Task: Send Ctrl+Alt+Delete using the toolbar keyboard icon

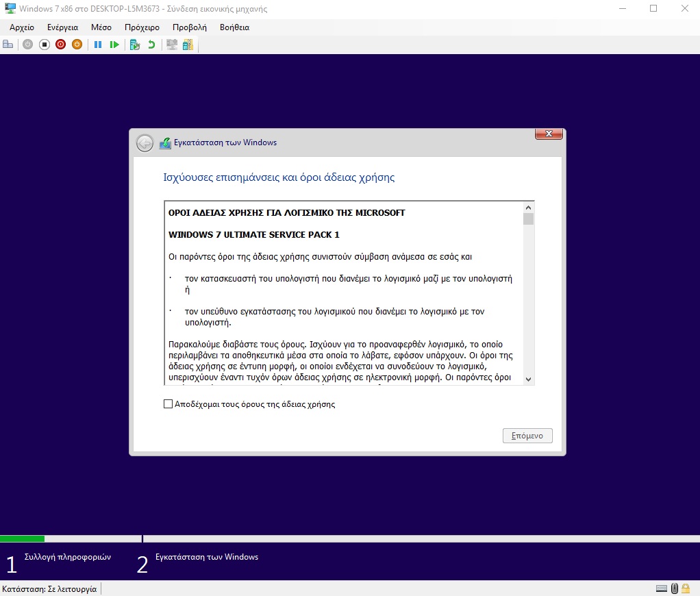Action: tap(8, 45)
